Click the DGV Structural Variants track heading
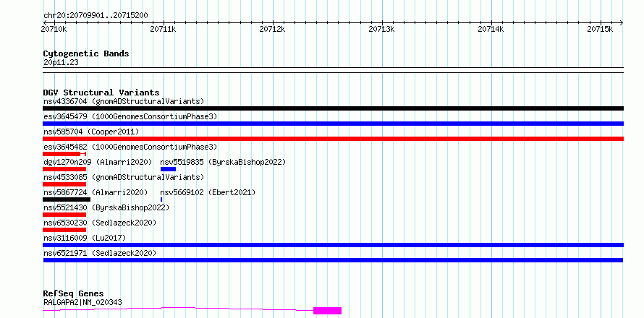Image resolution: width=644 pixels, height=318 pixels. point(101,93)
